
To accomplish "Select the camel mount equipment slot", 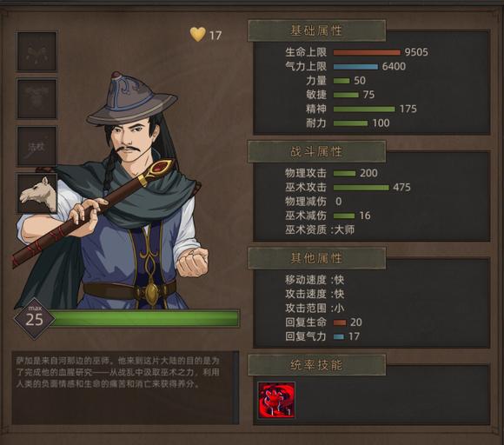I will pos(37,194).
